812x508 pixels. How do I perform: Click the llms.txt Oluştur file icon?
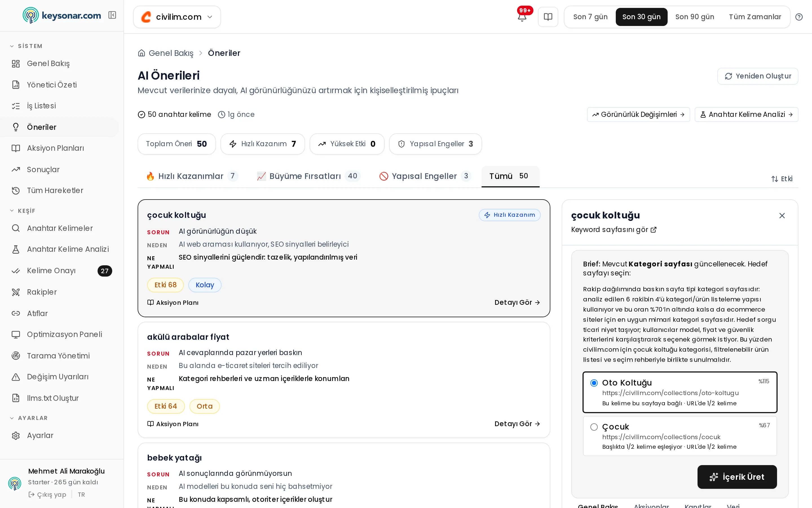[16, 398]
